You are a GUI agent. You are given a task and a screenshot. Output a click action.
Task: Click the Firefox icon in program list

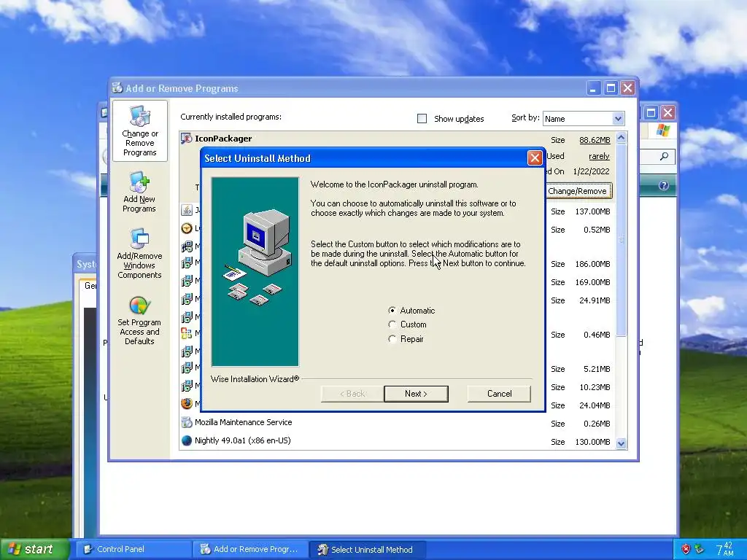pos(187,404)
